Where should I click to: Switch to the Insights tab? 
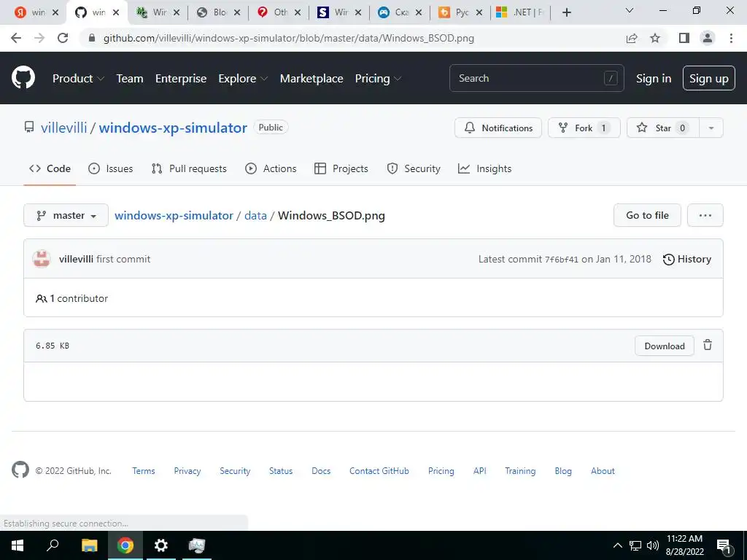(484, 168)
